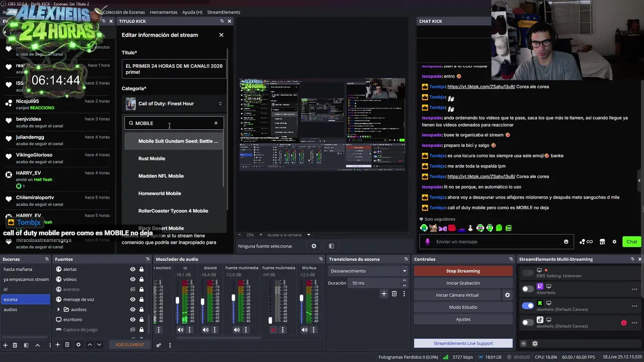
Task: Mute the cs audio channel
Action: pos(180,330)
